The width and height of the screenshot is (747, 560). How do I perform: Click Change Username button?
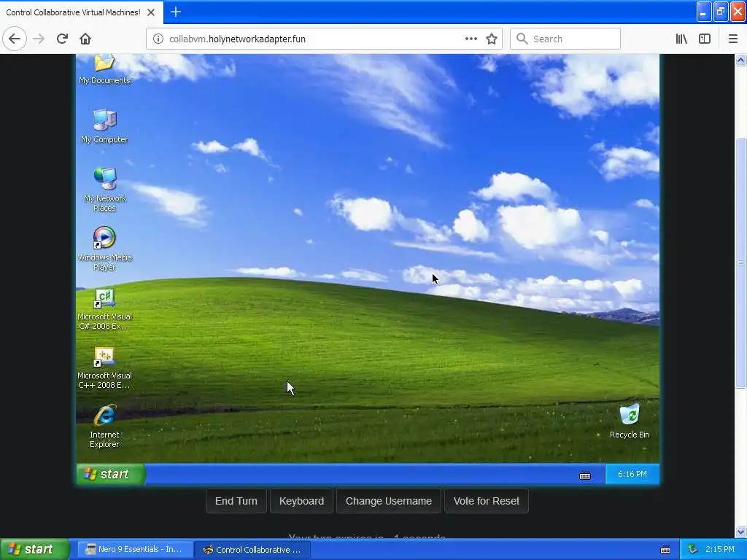389,501
